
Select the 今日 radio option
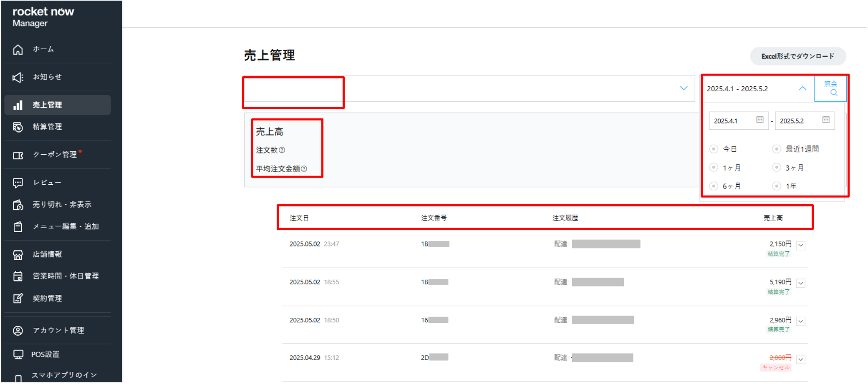click(714, 149)
